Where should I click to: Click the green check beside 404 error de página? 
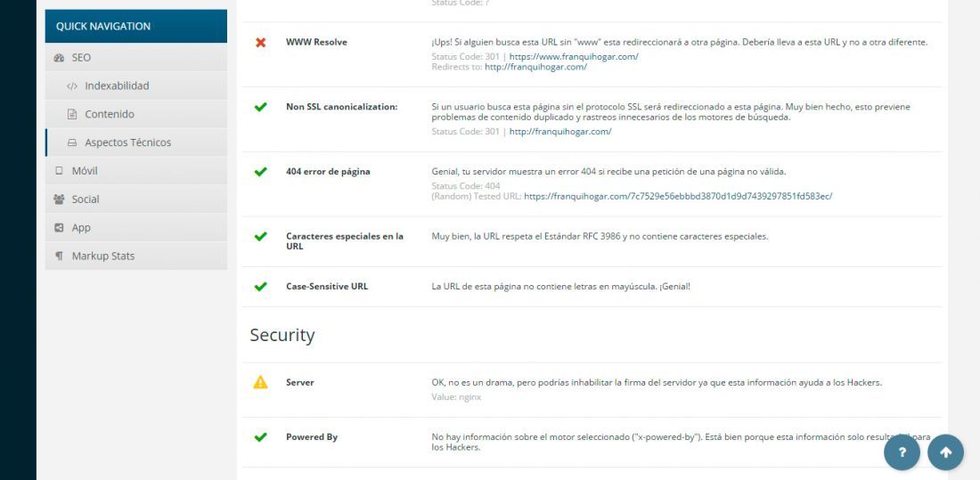[x=261, y=171]
